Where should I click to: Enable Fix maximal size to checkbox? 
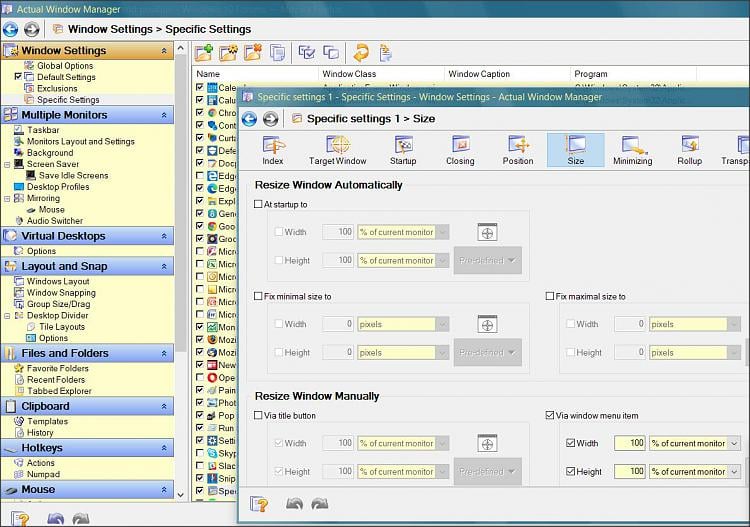[550, 296]
